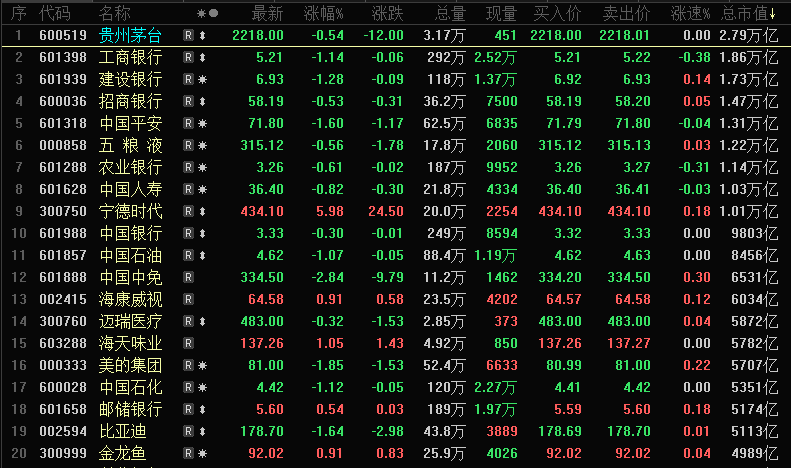Click the R icon for 建设银行
This screenshot has height=468, width=791.
pyautogui.click(x=188, y=79)
